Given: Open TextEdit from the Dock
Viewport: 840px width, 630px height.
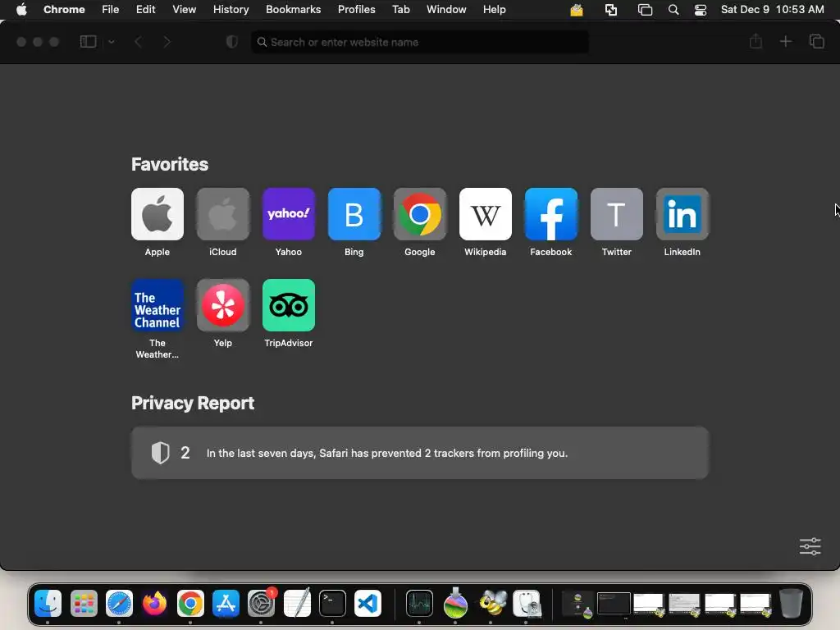Looking at the screenshot, I should click(297, 603).
